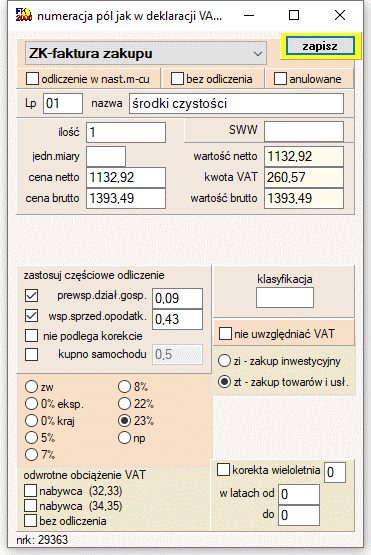This screenshot has width=371, height=555.
Task: Select zt - zakup towarów i usł. radio
Action: coord(224,382)
